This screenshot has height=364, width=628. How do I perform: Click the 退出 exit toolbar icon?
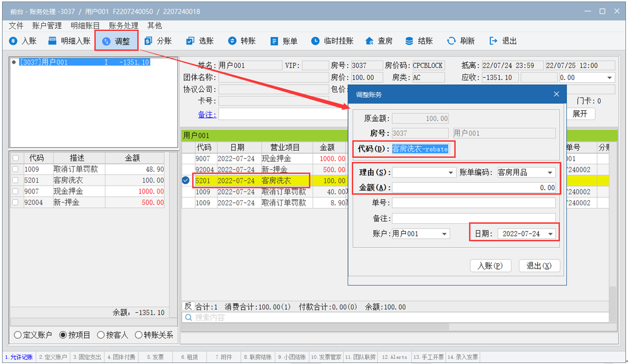pyautogui.click(x=493, y=41)
